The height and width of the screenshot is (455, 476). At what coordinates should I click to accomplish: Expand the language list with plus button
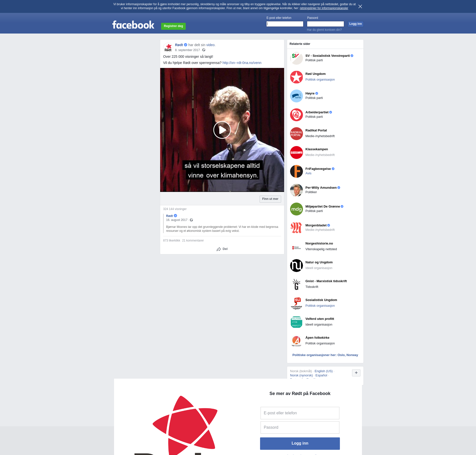(356, 373)
